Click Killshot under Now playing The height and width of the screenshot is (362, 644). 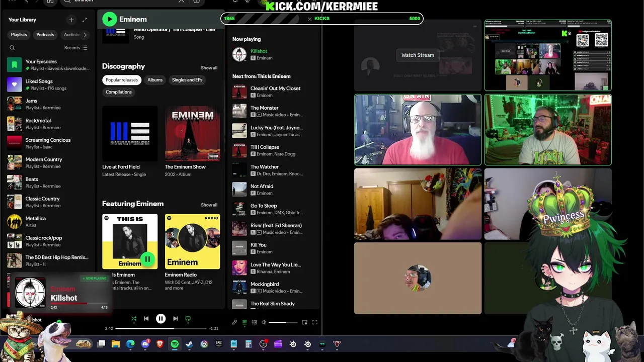pyautogui.click(x=259, y=51)
